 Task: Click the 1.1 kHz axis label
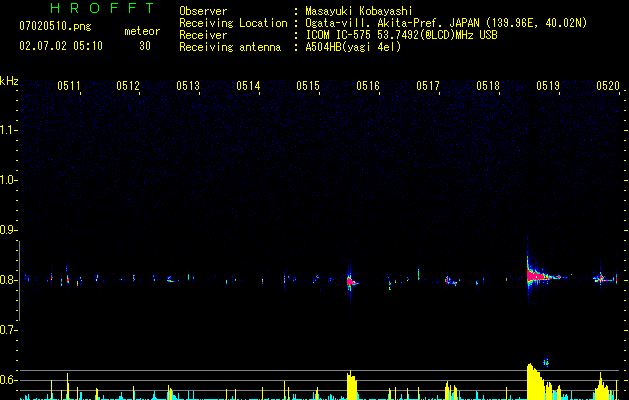(7, 130)
